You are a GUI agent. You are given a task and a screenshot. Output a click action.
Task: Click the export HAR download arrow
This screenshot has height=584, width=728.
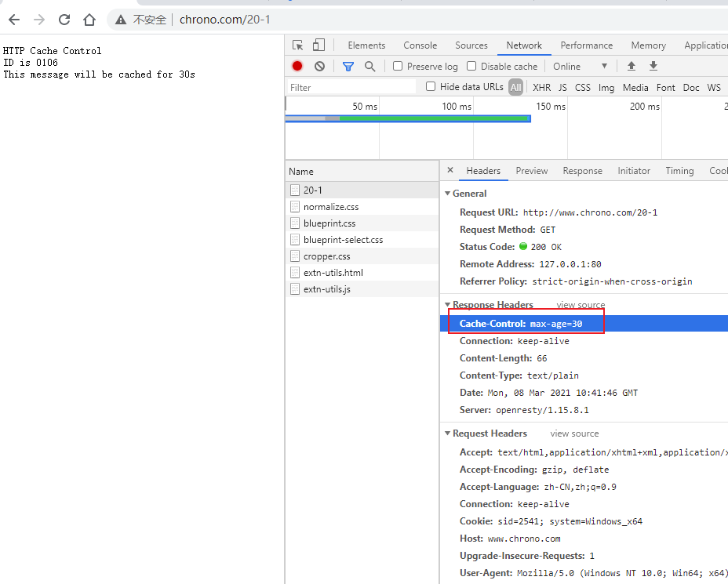click(653, 67)
